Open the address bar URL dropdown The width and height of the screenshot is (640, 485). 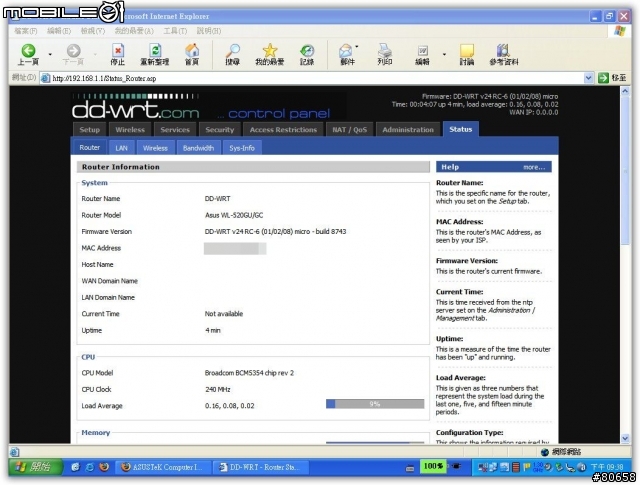(x=588, y=78)
